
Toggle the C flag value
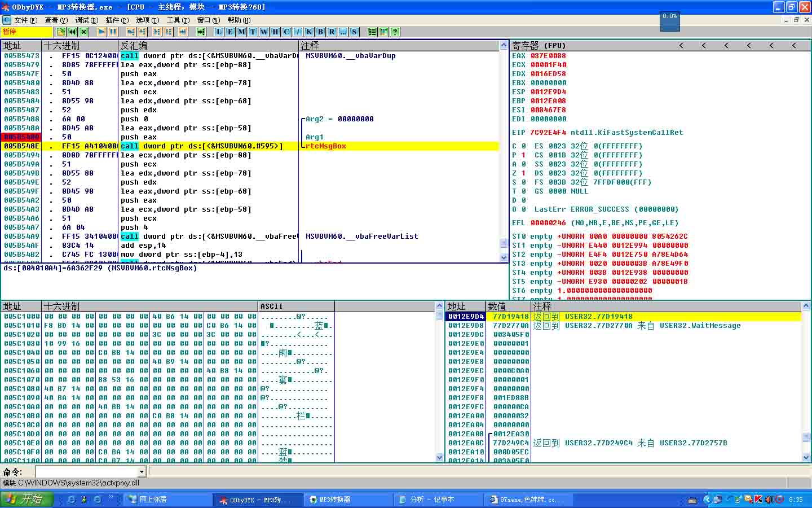coord(523,146)
